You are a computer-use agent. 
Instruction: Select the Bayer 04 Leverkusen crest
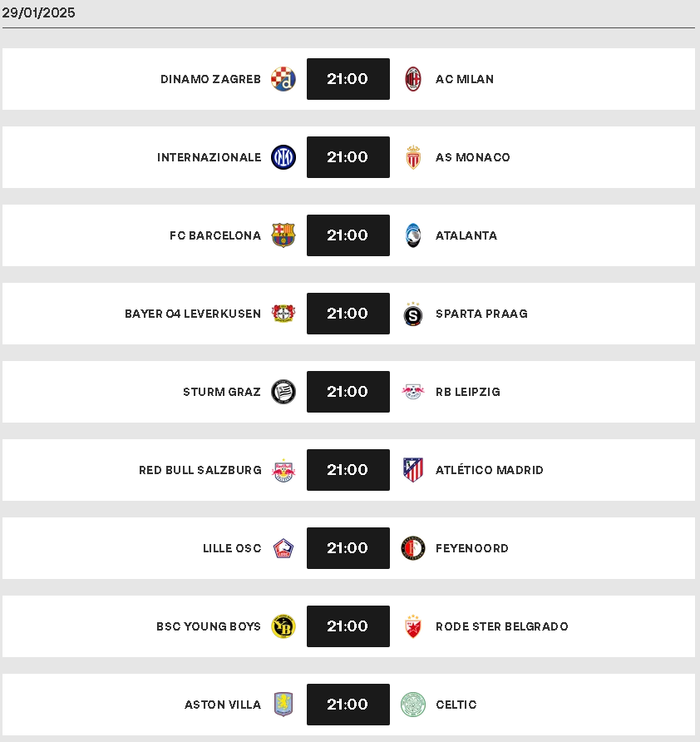[x=283, y=314]
